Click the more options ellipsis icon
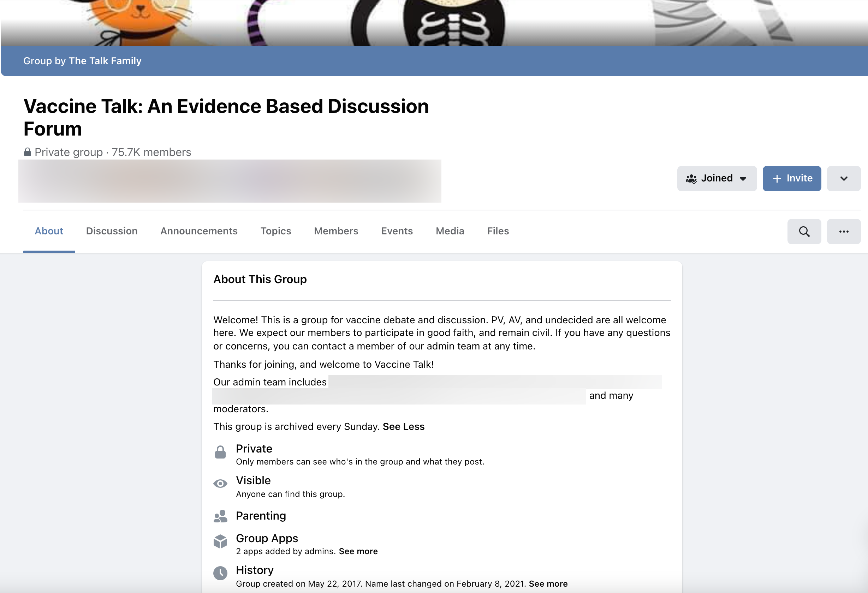The width and height of the screenshot is (868, 593). [843, 232]
